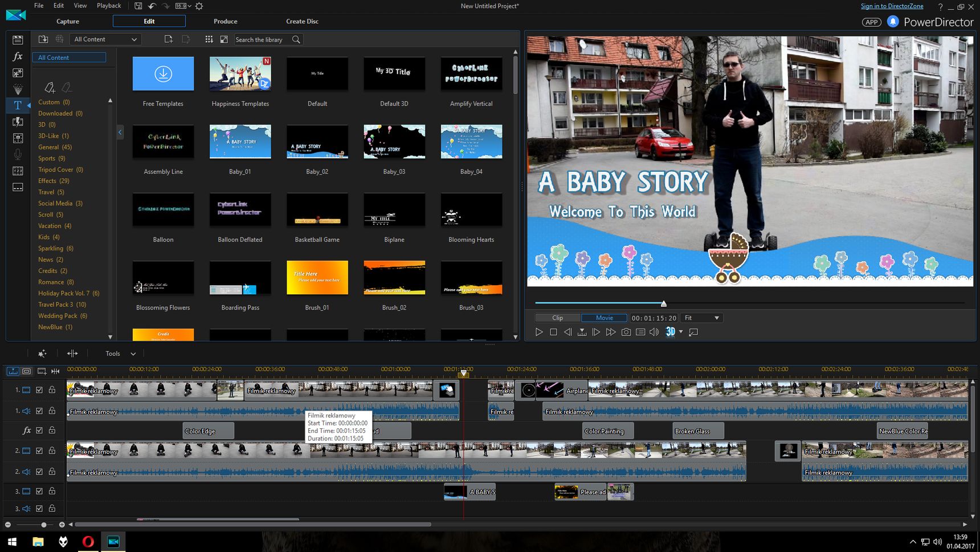Click the Stop button in preview
Image resolution: width=980 pixels, height=552 pixels.
click(x=553, y=332)
